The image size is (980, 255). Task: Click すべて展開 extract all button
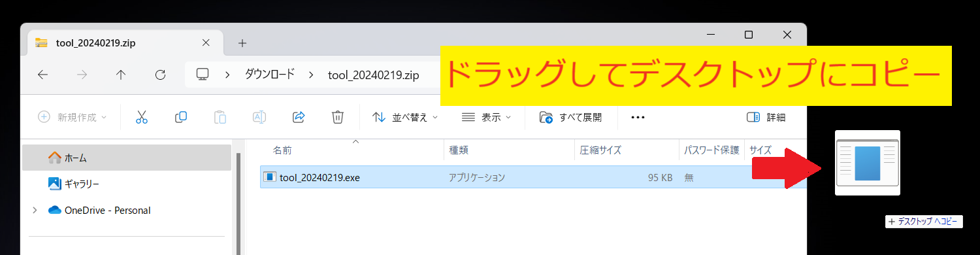pos(570,118)
